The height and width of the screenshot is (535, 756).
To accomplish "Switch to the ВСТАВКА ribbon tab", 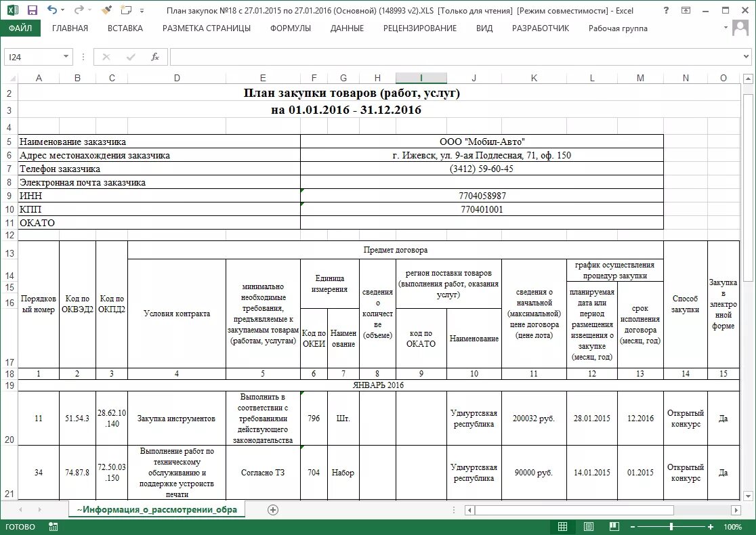I will click(x=125, y=28).
